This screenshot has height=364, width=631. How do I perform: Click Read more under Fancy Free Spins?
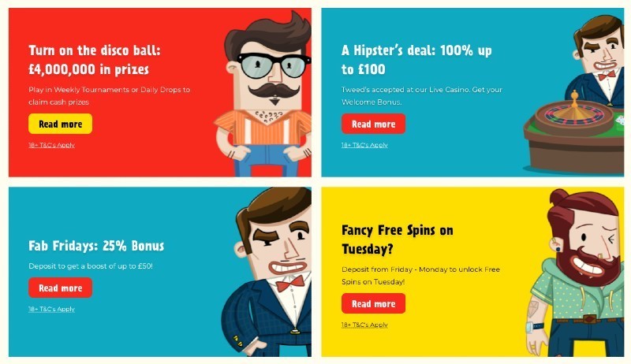pyautogui.click(x=373, y=303)
